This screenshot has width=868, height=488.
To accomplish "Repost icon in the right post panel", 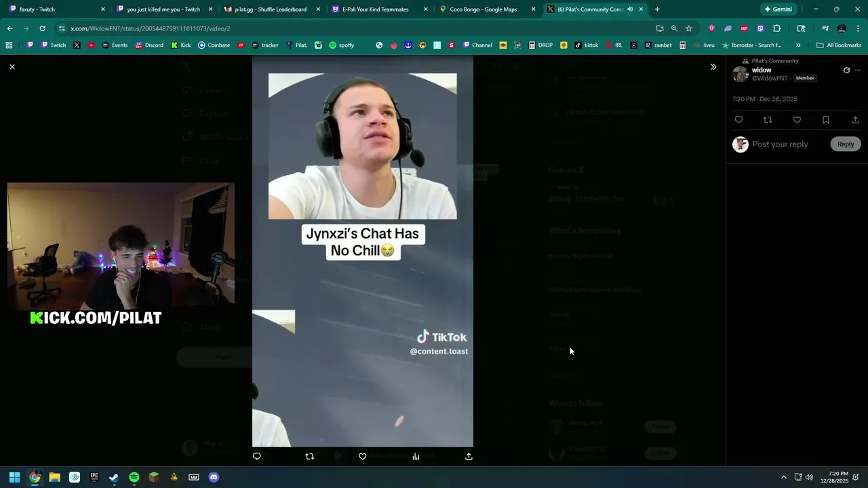I will click(x=768, y=120).
